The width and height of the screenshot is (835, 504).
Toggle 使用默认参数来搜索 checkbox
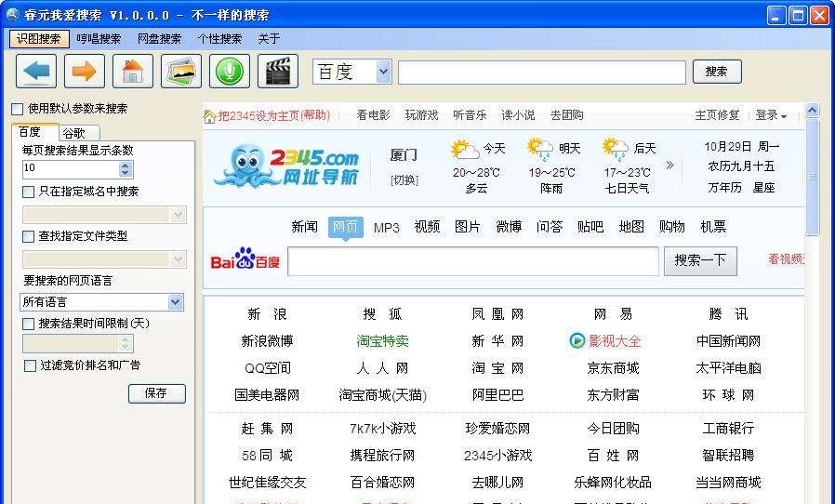tap(18, 109)
